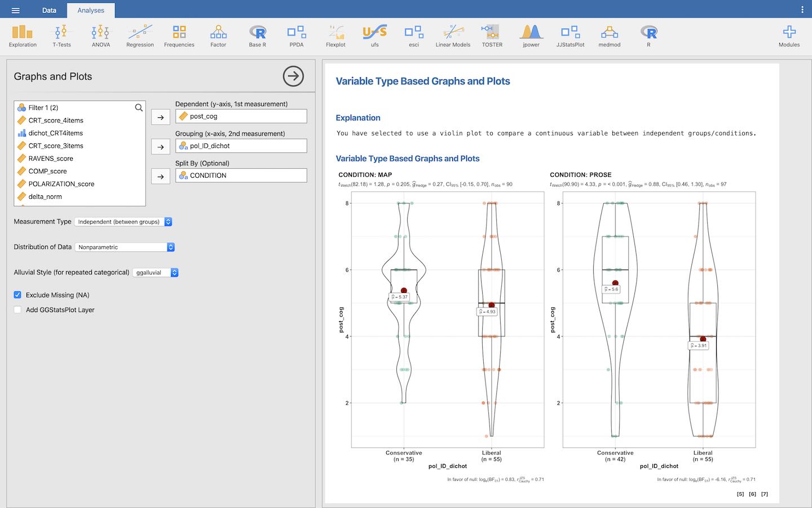This screenshot has height=508, width=812.
Task: Open the ufs module
Action: pyautogui.click(x=375, y=36)
